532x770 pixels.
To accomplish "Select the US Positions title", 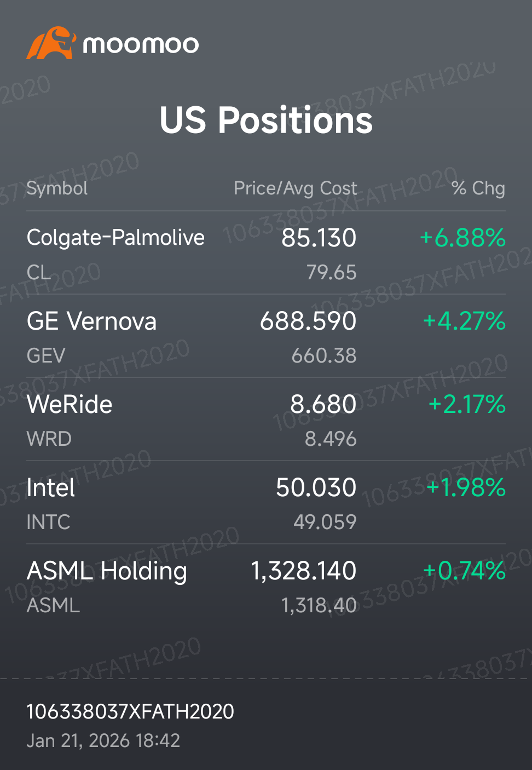I will [x=266, y=120].
